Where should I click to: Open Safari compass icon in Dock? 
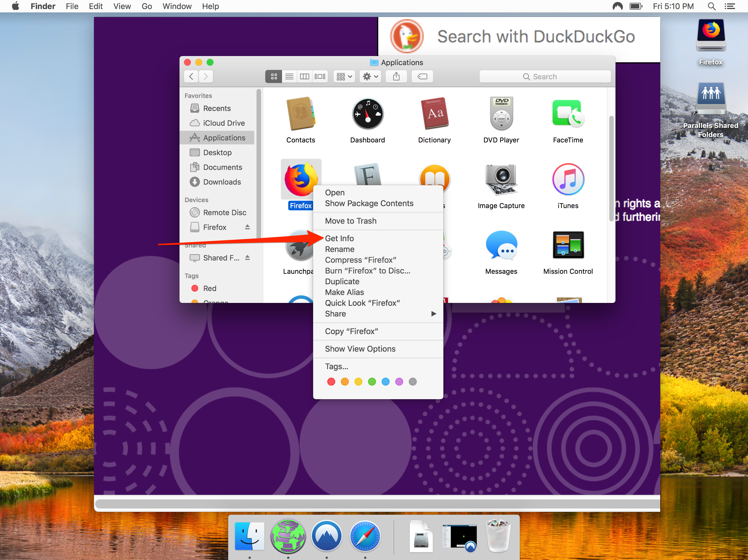(x=365, y=536)
